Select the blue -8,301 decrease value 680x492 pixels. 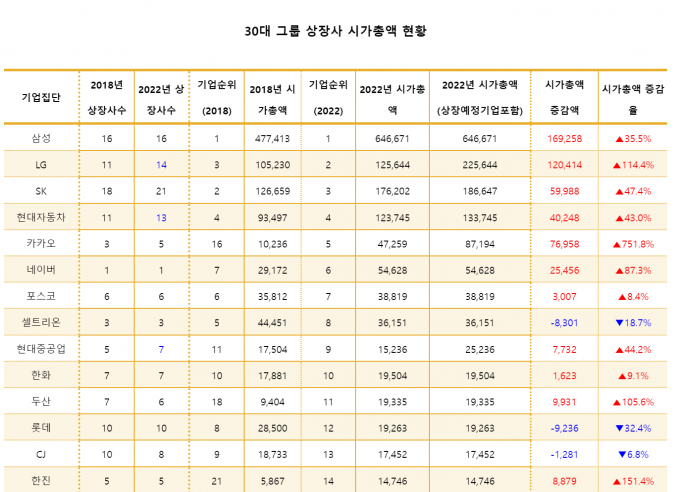tap(566, 321)
